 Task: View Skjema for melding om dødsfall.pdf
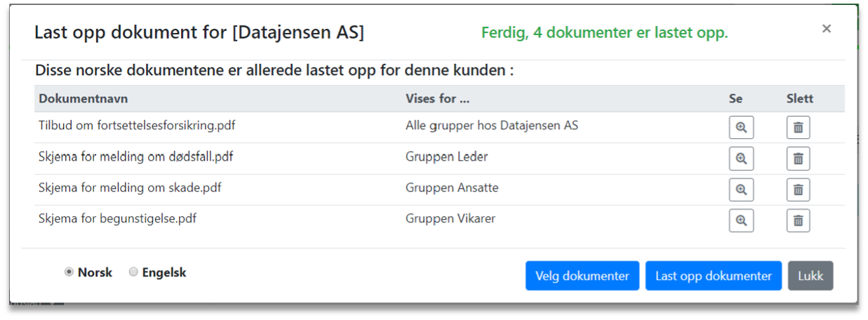741,159
